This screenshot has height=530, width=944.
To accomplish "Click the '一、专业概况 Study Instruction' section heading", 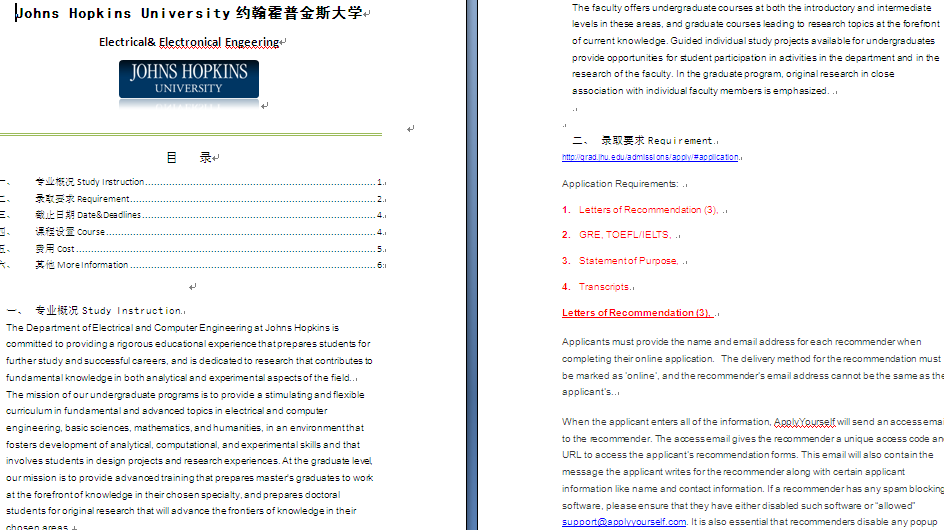I will tap(94, 311).
